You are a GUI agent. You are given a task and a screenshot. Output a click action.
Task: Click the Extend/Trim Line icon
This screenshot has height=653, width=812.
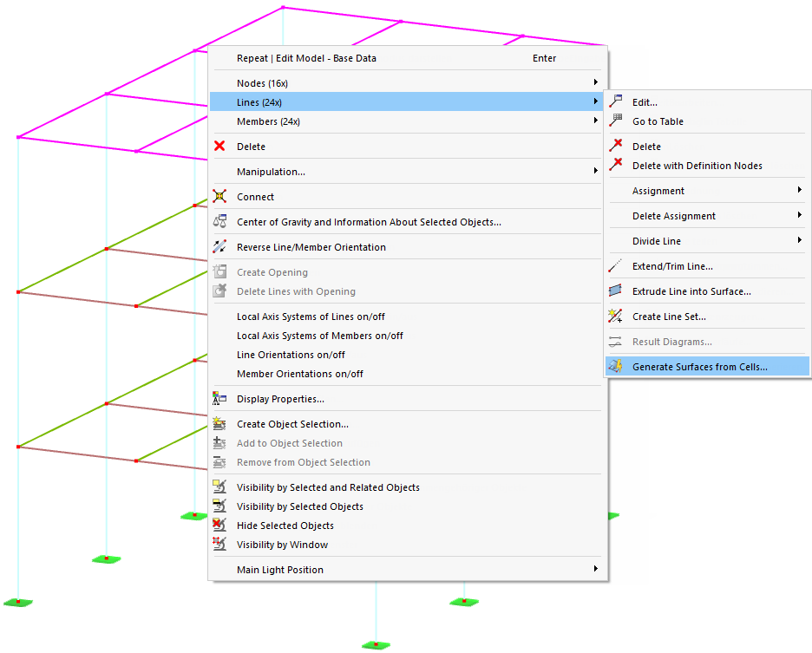615,266
